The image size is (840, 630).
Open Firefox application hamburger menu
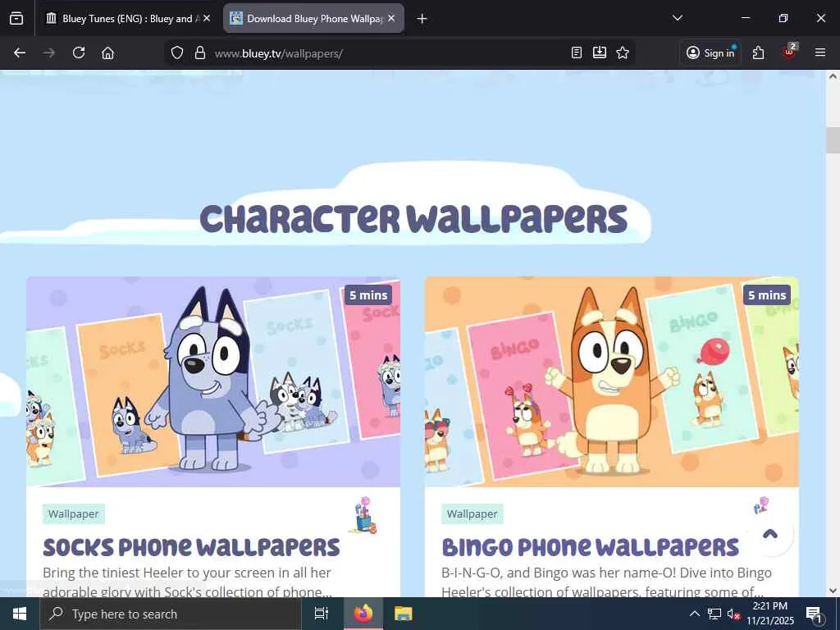click(820, 52)
